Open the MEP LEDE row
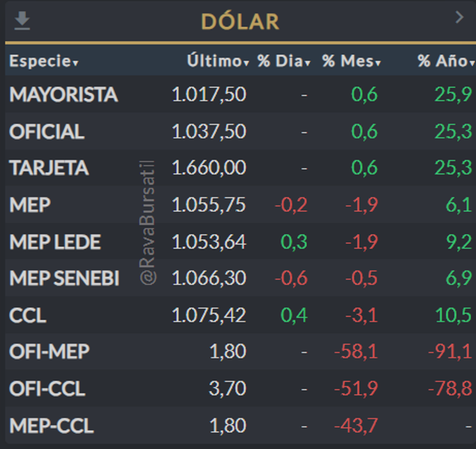This screenshot has width=476, height=449. coord(55,242)
